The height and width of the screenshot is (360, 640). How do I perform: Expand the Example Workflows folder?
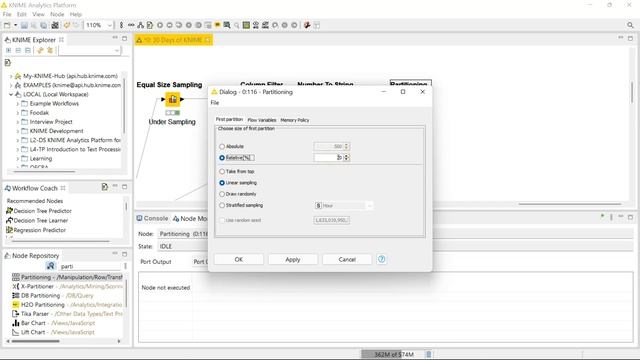[18, 104]
